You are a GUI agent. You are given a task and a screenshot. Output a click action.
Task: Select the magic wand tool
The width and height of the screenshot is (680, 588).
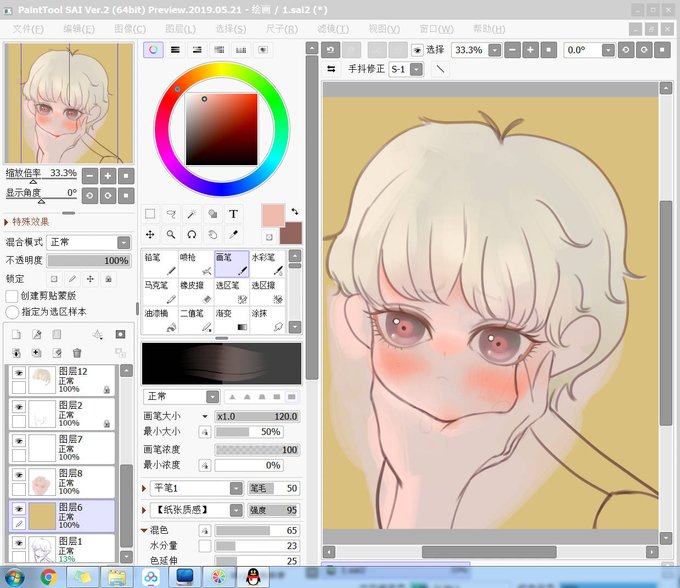pyautogui.click(x=192, y=214)
